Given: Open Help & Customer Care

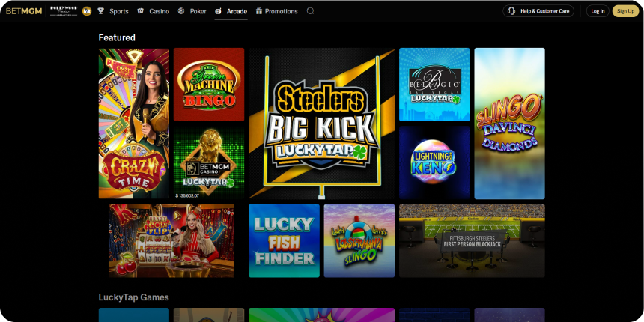Looking at the screenshot, I should pyautogui.click(x=538, y=11).
